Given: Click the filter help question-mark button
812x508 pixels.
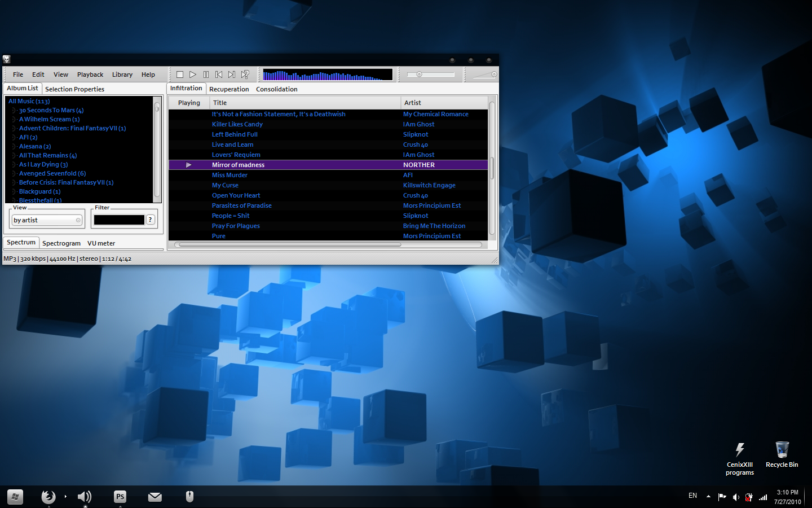Looking at the screenshot, I should click(151, 220).
